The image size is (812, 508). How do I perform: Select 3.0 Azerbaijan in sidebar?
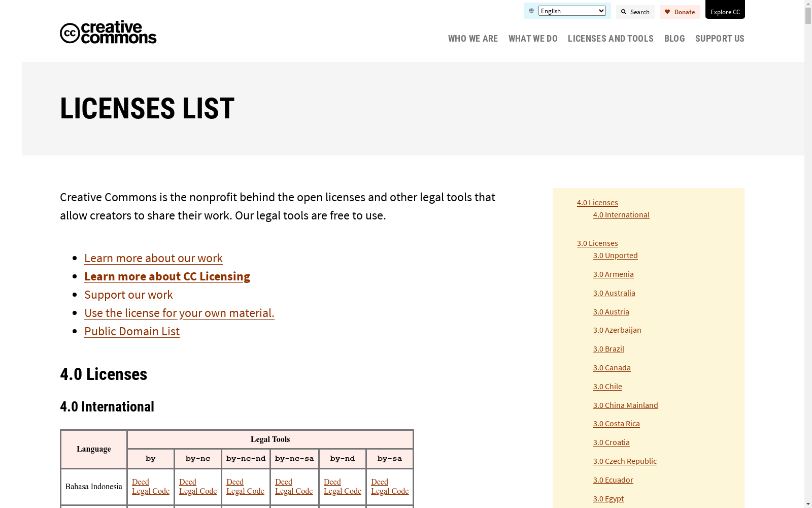pos(617,330)
